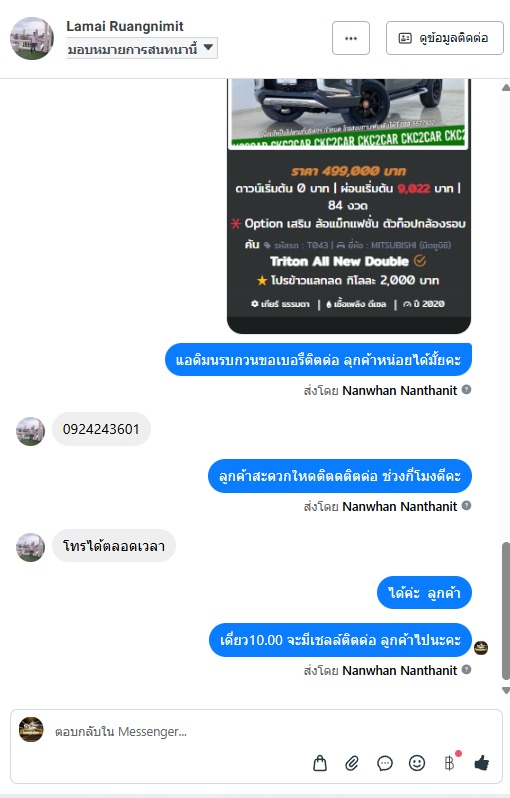Send a thumbs-up like
Screen dimensions: 510x798
(x=481, y=762)
